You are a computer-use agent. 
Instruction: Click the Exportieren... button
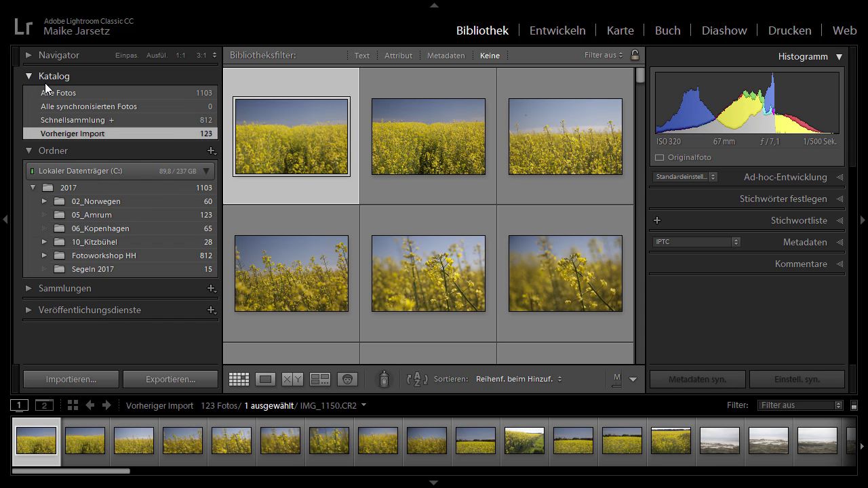point(170,379)
